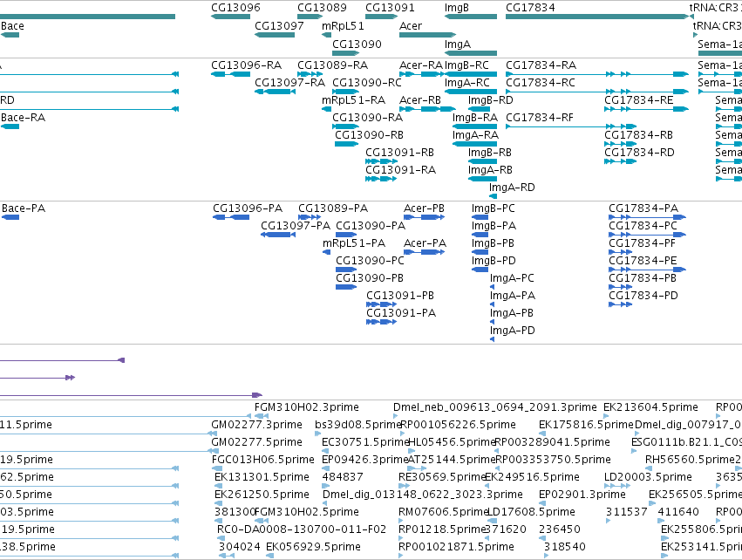Select the CG13091-RA transcript
742x560 pixels.
tap(400, 170)
